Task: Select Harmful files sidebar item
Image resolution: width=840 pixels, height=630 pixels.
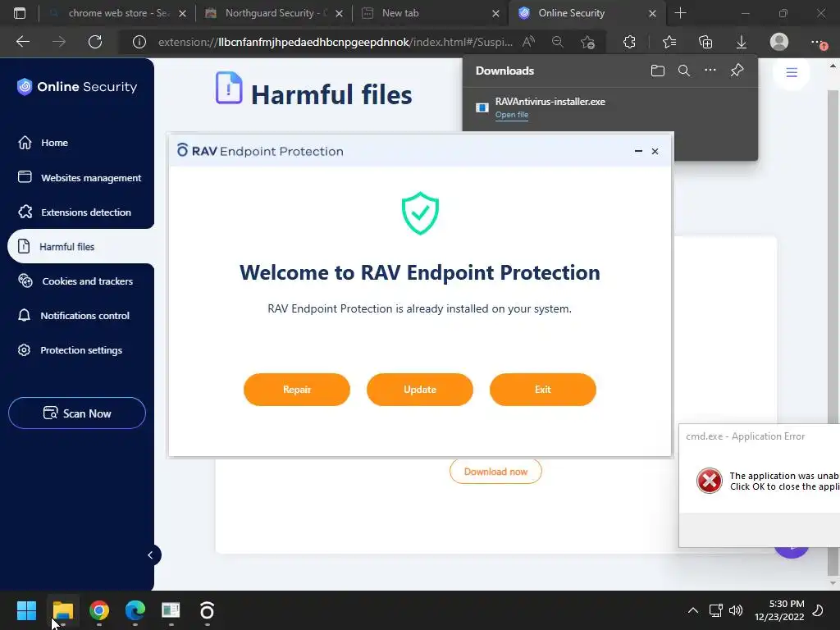Action: pyautogui.click(x=80, y=246)
